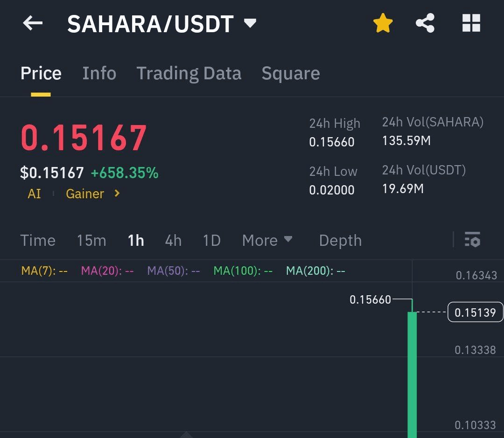Expand the SAHARA/USDT pair dropdown

(251, 23)
